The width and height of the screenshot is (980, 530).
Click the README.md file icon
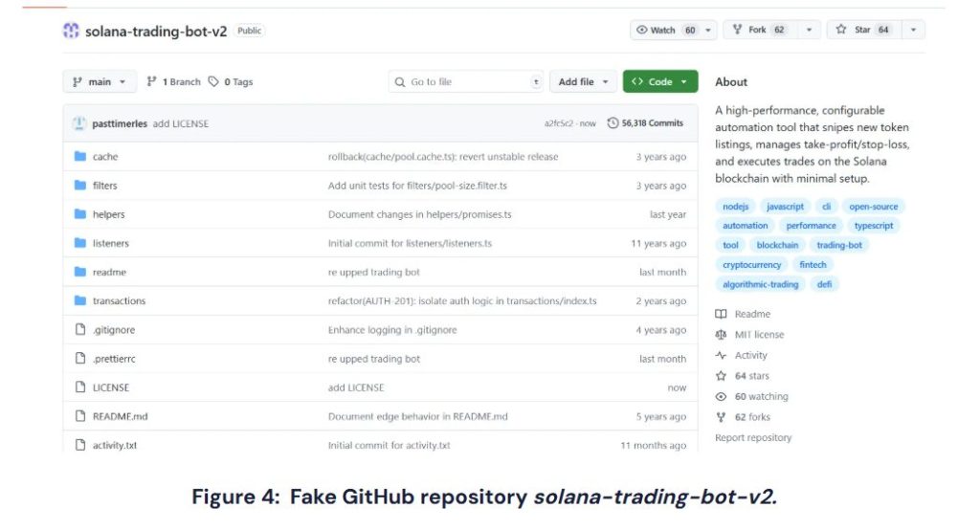click(80, 415)
